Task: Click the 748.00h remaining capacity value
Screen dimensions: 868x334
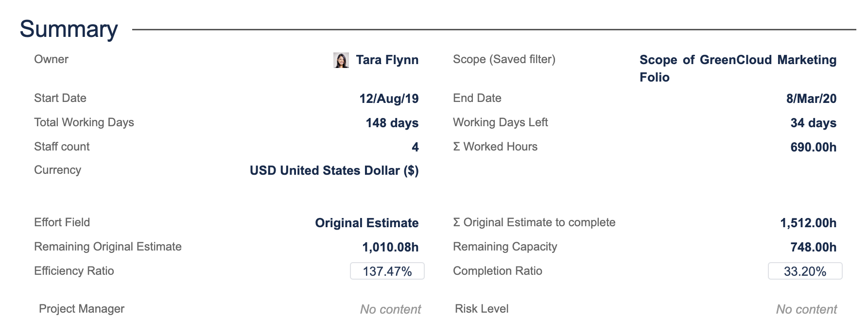Action: (813, 247)
